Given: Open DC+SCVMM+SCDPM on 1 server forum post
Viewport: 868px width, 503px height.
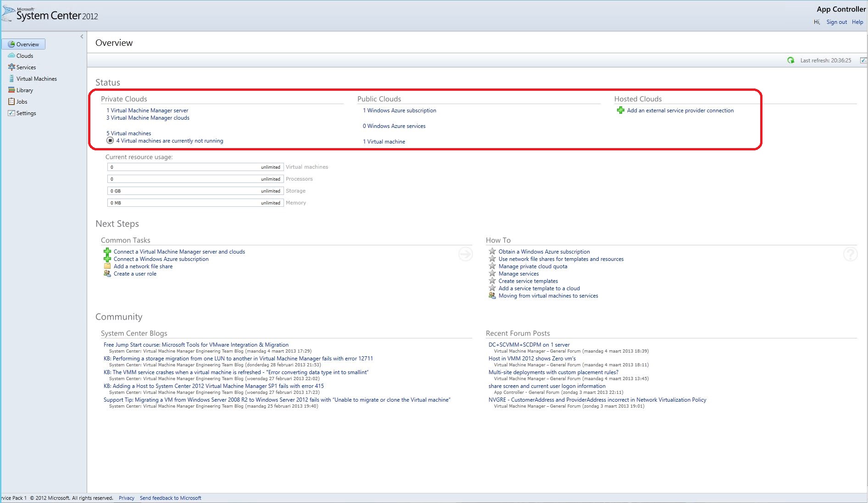Looking at the screenshot, I should coord(529,344).
